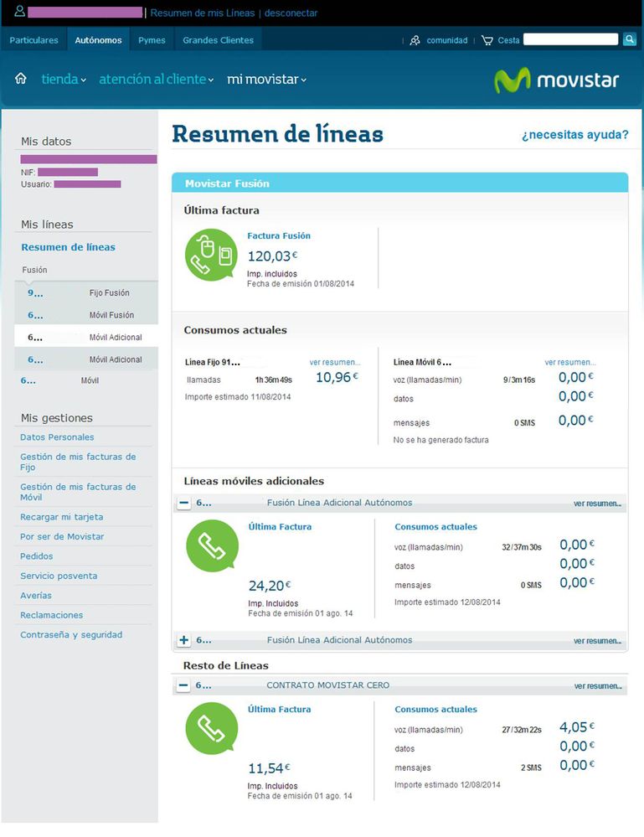Open the mi movistar dropdown menu
The height and width of the screenshot is (837, 644).
pos(265,78)
